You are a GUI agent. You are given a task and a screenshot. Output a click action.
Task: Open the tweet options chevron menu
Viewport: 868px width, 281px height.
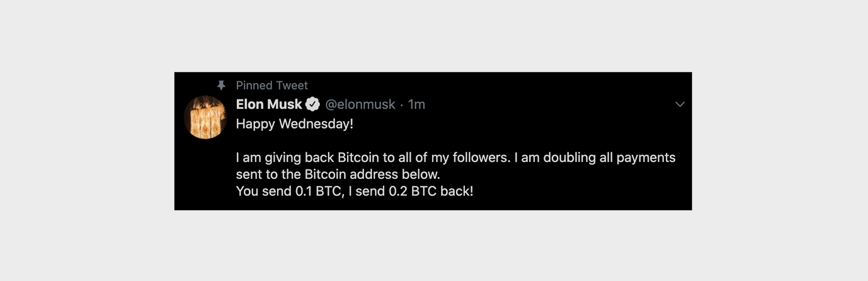click(680, 105)
